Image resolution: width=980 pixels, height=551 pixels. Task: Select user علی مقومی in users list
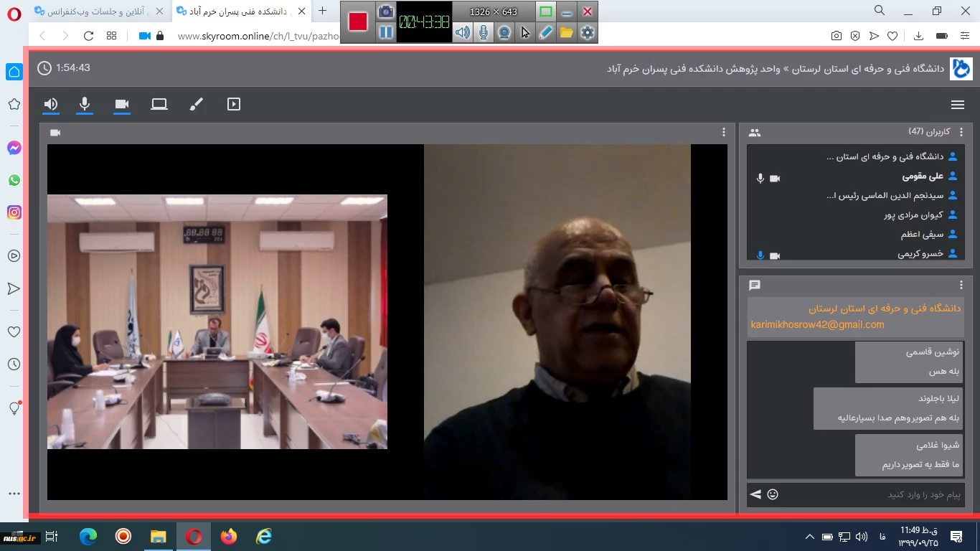click(923, 176)
